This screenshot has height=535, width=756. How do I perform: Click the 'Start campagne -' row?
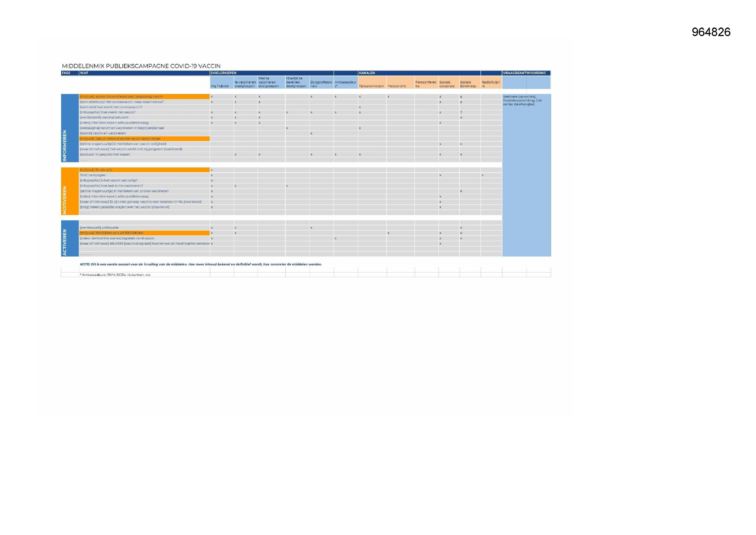[x=144, y=175]
